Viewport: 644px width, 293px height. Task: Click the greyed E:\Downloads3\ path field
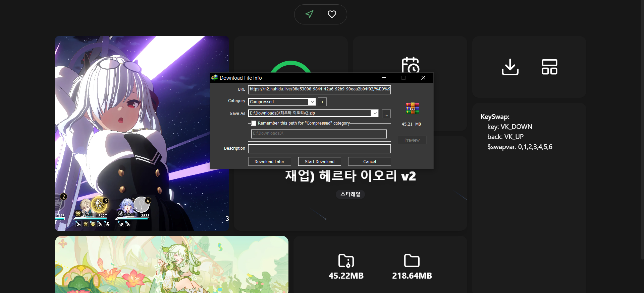point(319,134)
